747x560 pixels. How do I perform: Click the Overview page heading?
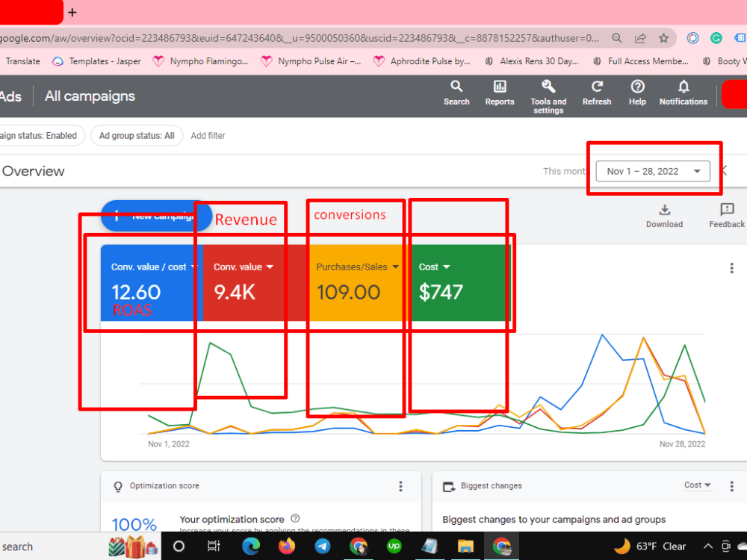pos(34,172)
